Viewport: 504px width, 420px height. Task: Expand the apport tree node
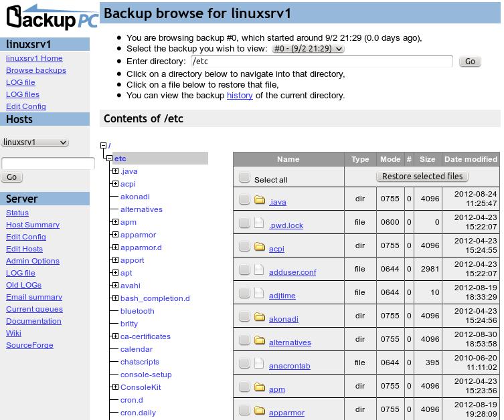(115, 259)
